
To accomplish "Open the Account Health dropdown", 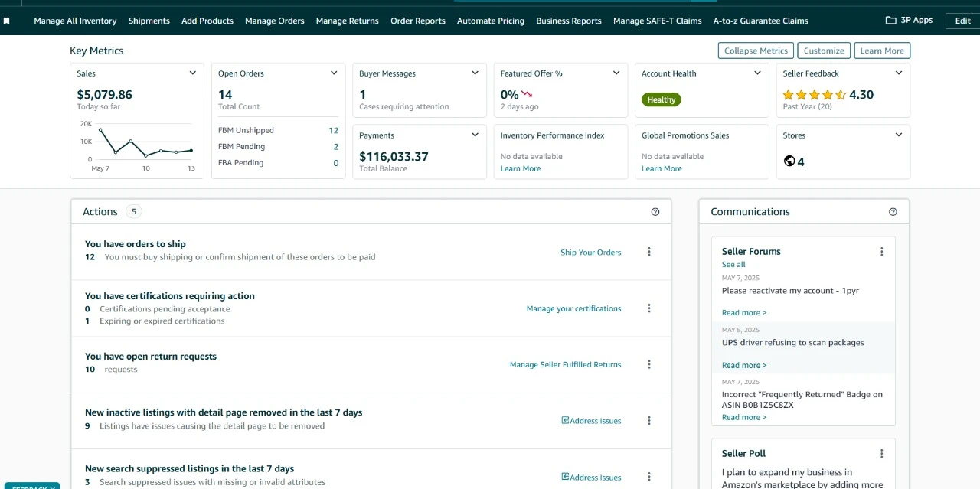I will pyautogui.click(x=756, y=73).
